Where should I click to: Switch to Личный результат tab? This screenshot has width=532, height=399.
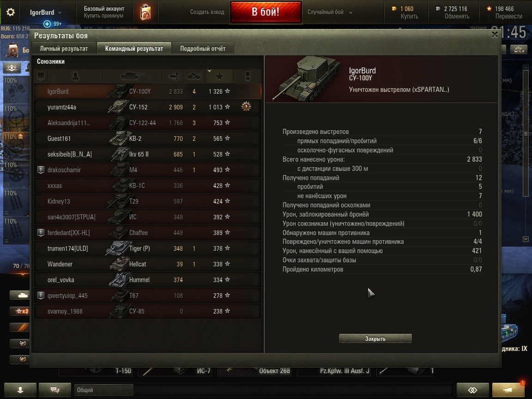tap(64, 48)
